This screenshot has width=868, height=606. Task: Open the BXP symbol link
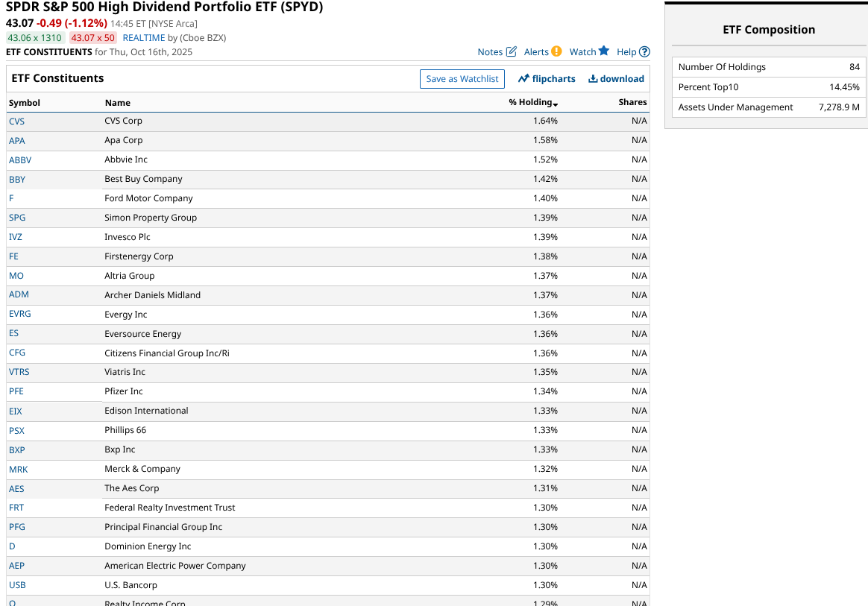pos(17,450)
